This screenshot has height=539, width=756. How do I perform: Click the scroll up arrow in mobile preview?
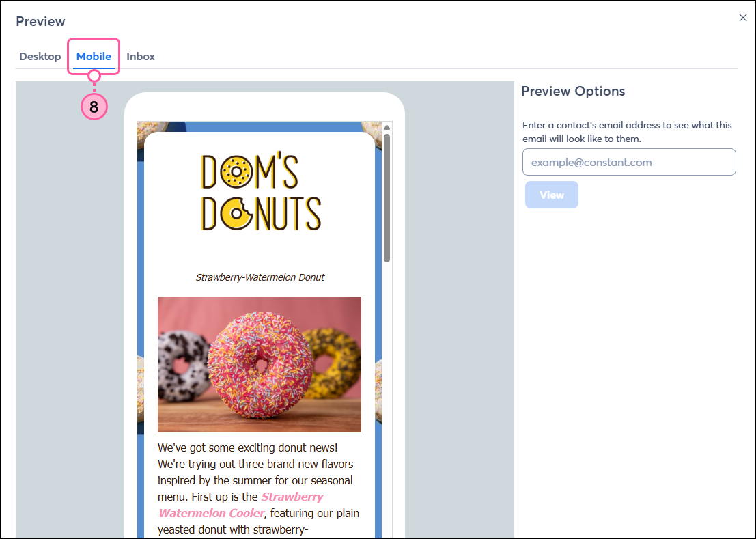[387, 127]
